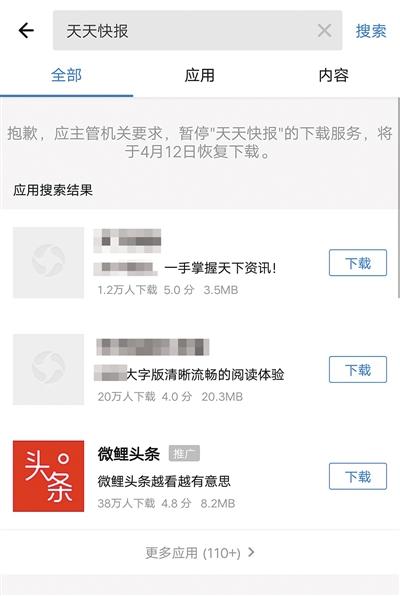Open result described 一手掌握天下资讯

(x=221, y=268)
